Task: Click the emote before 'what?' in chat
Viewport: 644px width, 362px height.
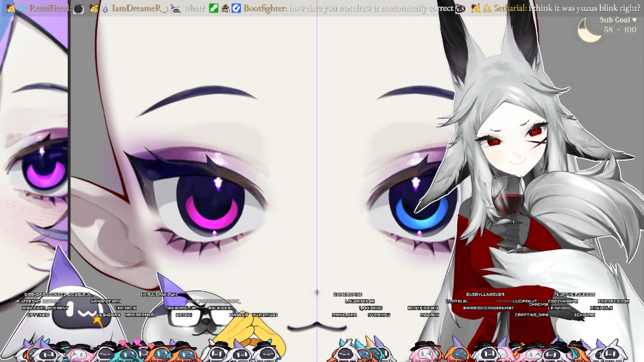Action: click(x=176, y=8)
